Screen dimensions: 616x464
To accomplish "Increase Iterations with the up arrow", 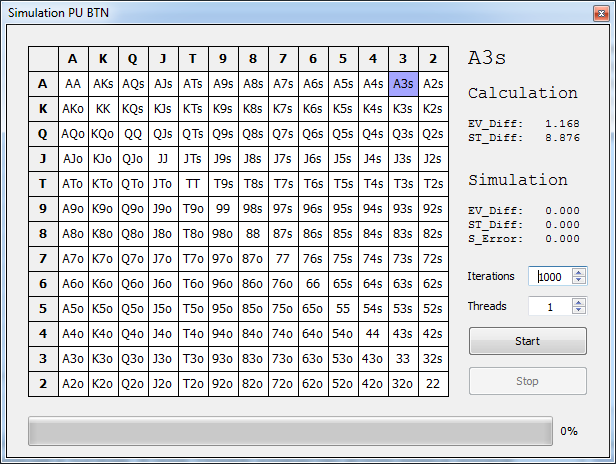I will click(x=579, y=273).
